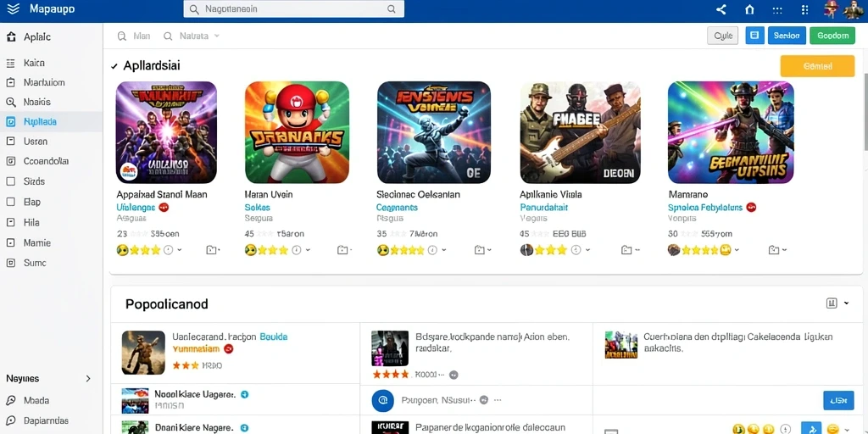Click the orange Gômtel button
This screenshot has width=868, height=434.
[817, 66]
